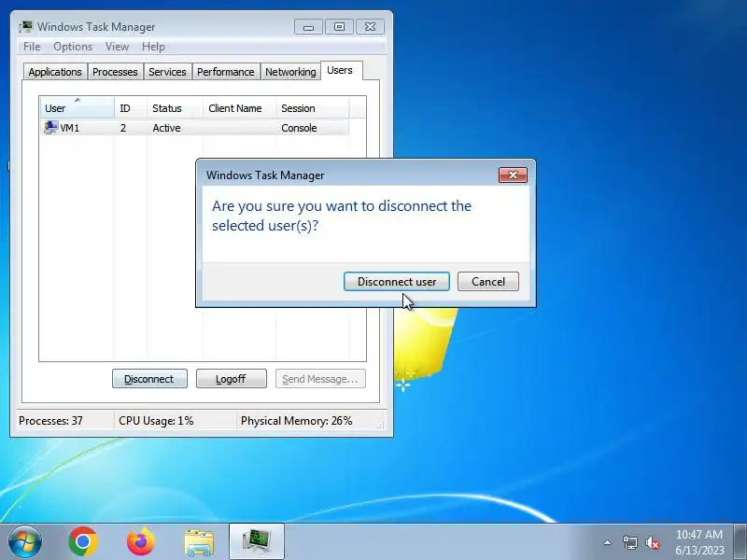Close the Task Manager window
This screenshot has height=560, width=747.
[x=370, y=27]
